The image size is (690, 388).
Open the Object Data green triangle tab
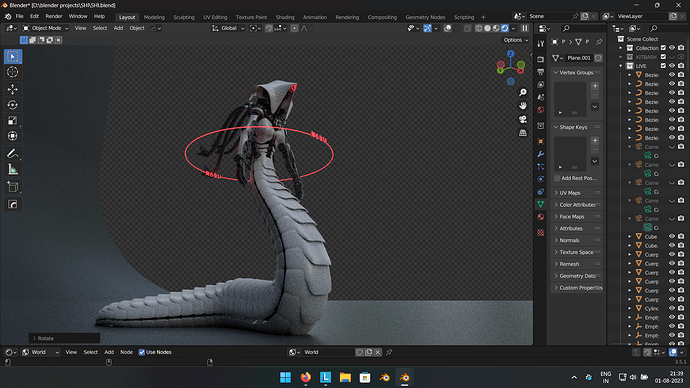point(540,204)
